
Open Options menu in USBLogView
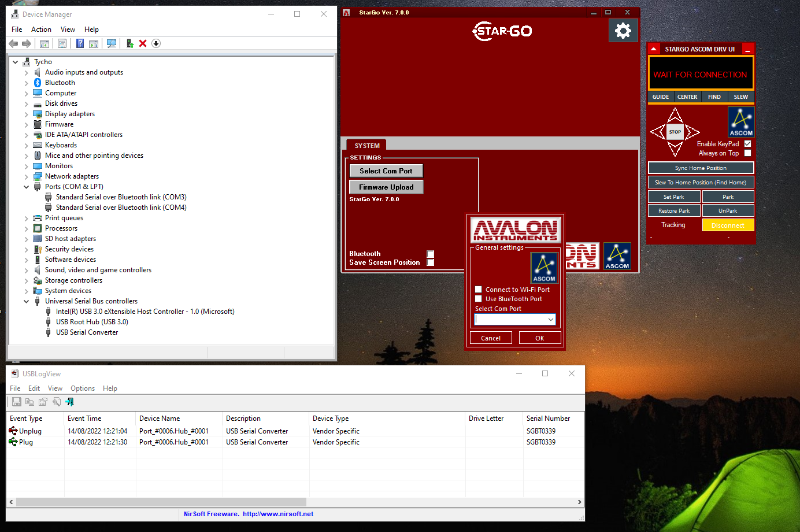point(83,388)
